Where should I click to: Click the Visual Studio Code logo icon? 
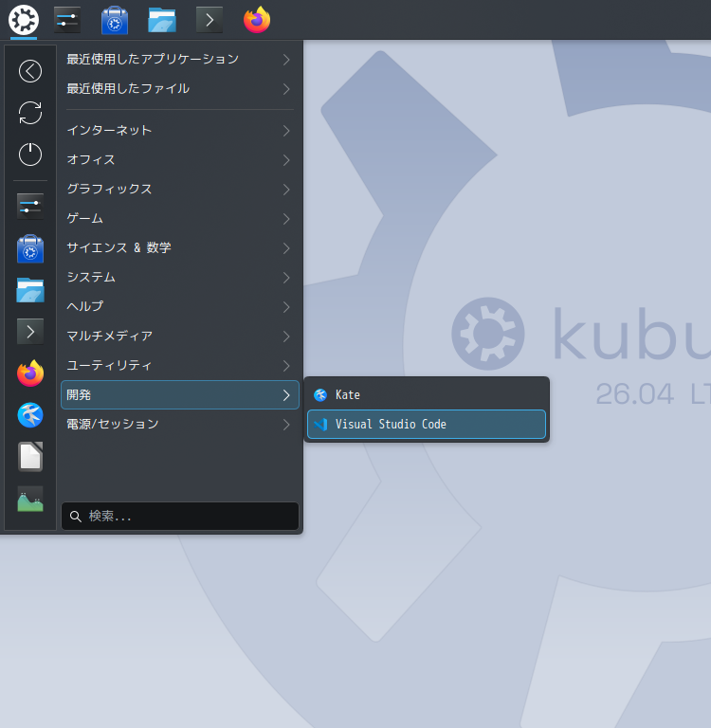320,425
